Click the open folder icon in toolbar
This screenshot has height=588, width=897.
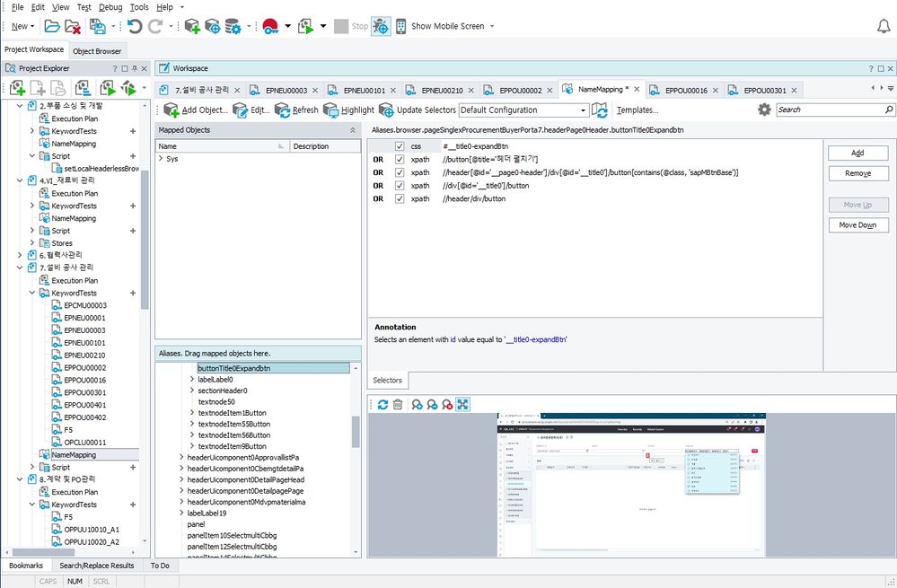point(52,26)
